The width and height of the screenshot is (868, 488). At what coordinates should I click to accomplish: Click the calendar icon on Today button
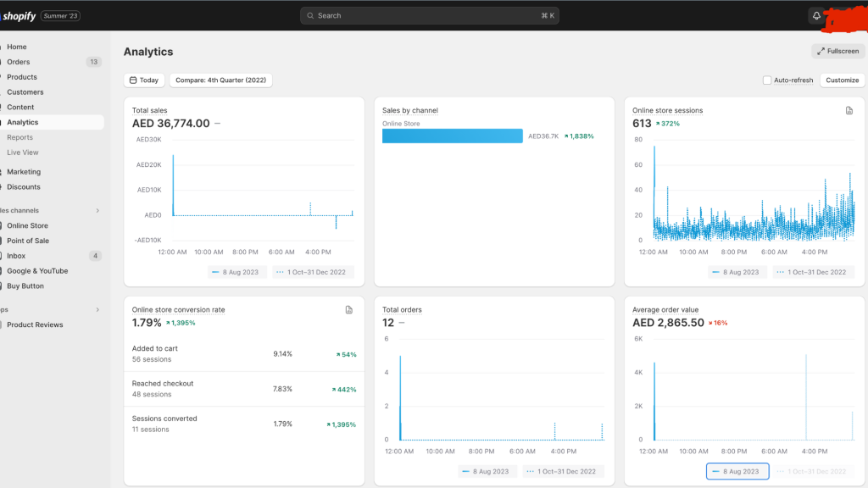[x=133, y=80]
